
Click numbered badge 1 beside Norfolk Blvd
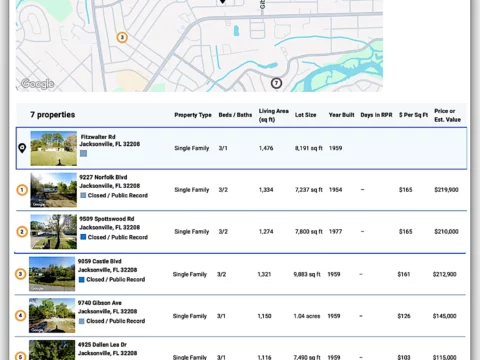pos(22,190)
